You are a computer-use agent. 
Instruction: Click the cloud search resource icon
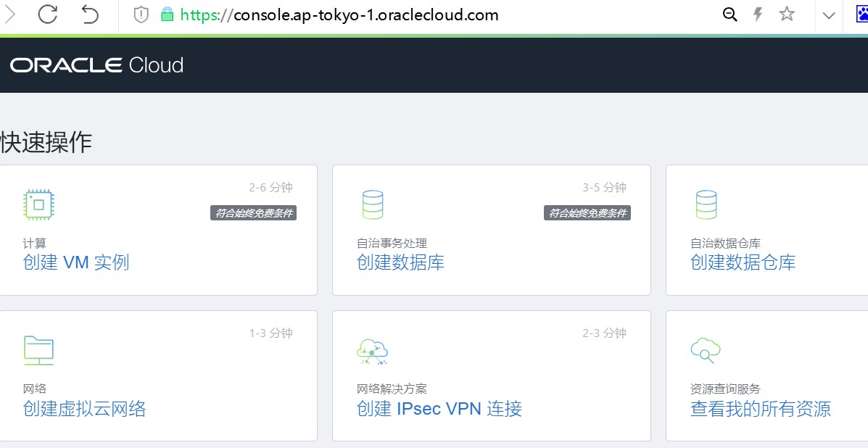(706, 351)
